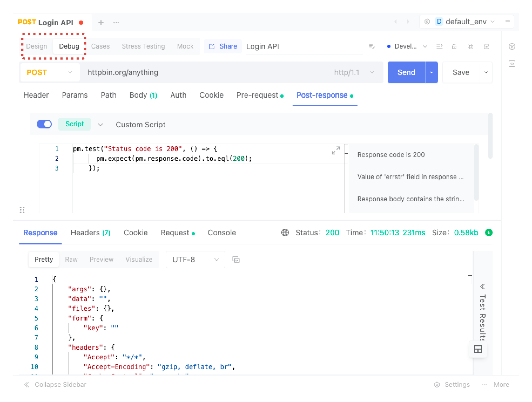The height and width of the screenshot is (402, 532).
Task: Open the Auth tab
Action: click(178, 95)
